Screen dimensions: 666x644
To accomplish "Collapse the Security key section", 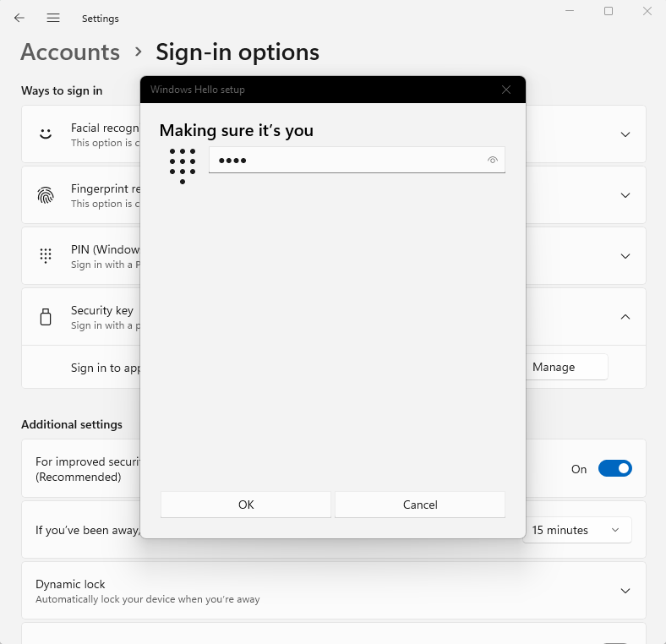I will (625, 317).
